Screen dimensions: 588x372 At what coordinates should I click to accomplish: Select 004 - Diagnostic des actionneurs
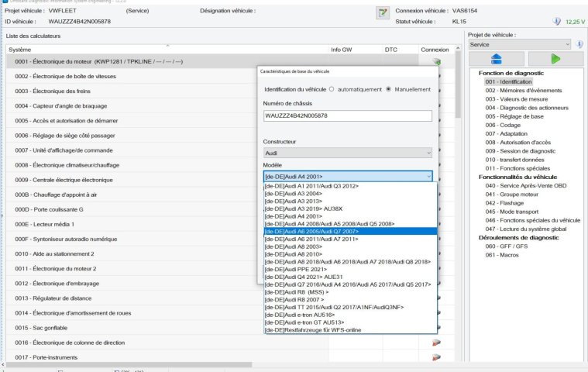pyautogui.click(x=527, y=108)
